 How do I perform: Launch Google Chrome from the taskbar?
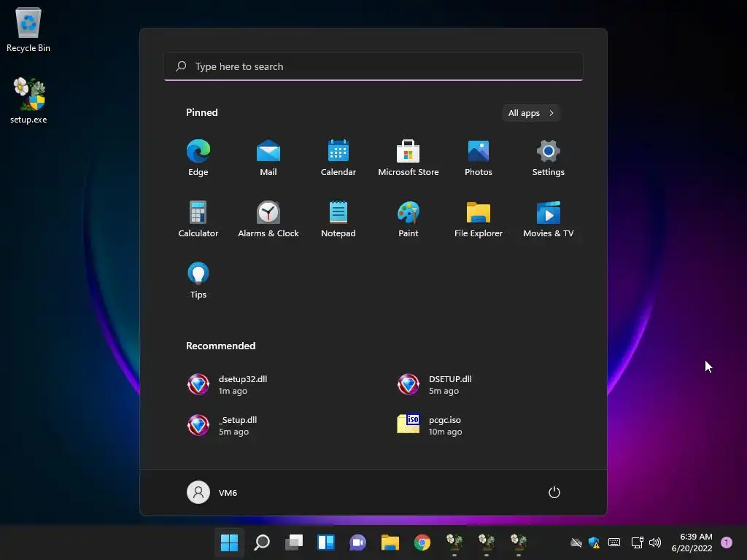(422, 542)
